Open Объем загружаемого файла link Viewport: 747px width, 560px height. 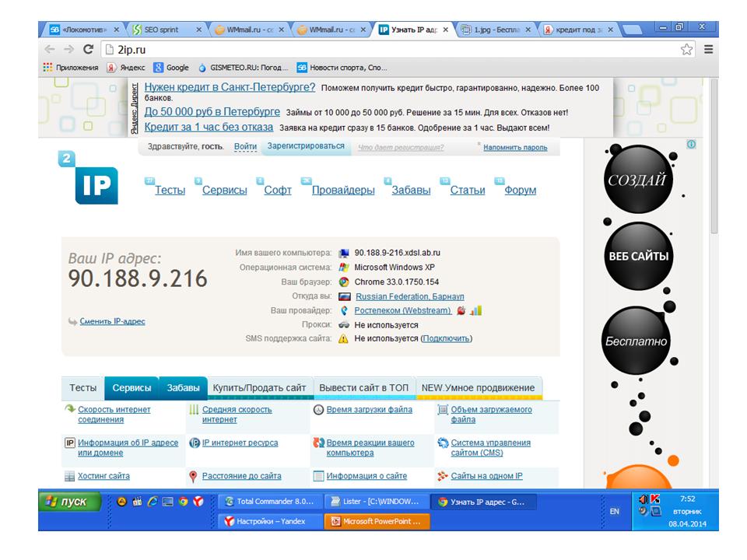coord(491,415)
